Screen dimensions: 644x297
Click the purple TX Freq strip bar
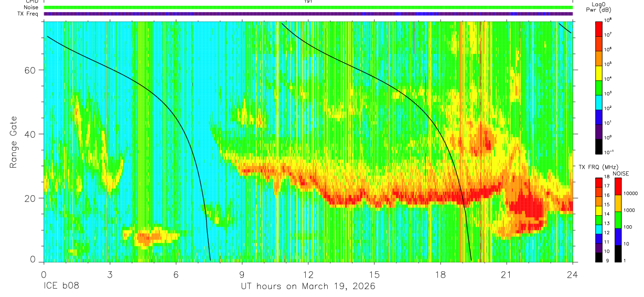(308, 14)
